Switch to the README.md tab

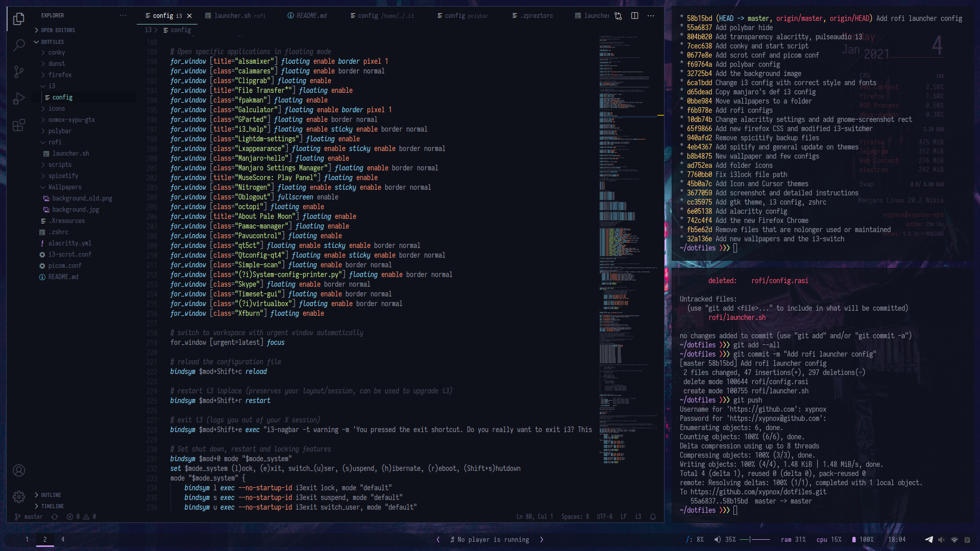[311, 16]
